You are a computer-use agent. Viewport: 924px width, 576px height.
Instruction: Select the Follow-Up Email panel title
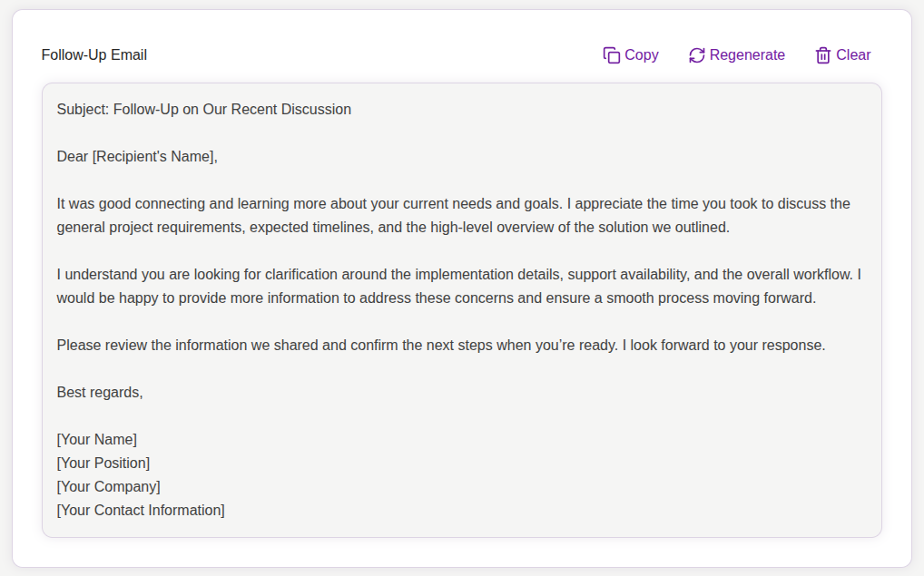[93, 54]
